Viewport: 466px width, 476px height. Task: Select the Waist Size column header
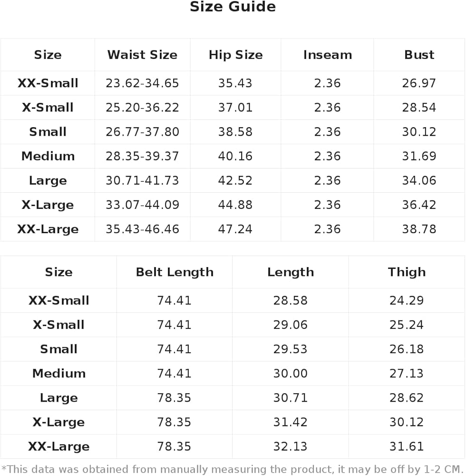(142, 55)
